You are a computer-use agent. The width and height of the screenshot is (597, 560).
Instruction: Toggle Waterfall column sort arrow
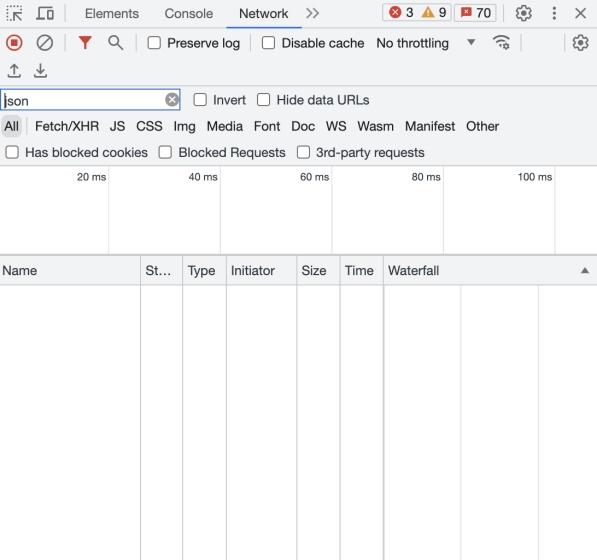585,271
